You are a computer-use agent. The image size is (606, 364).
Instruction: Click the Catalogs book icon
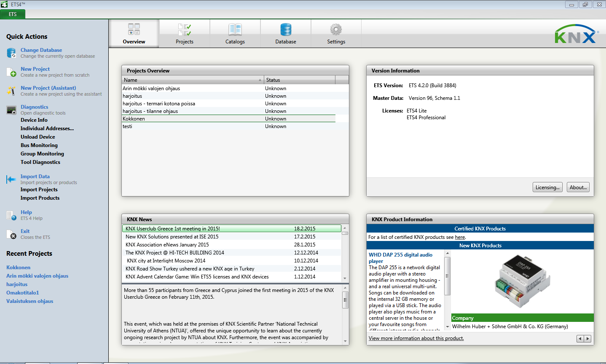[x=235, y=29]
